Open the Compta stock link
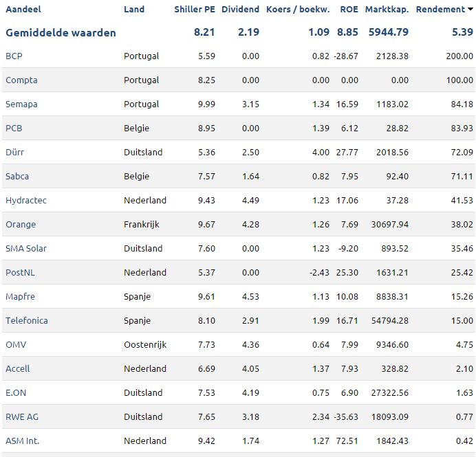The height and width of the screenshot is (457, 476). point(21,80)
